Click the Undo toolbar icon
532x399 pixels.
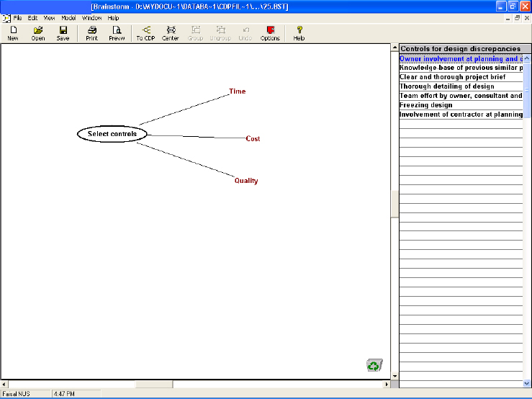click(x=245, y=33)
